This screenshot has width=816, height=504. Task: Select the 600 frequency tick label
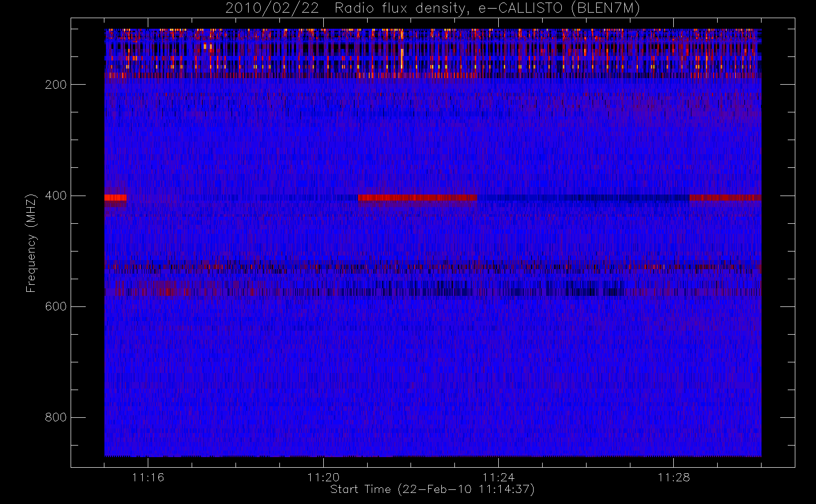(x=55, y=306)
